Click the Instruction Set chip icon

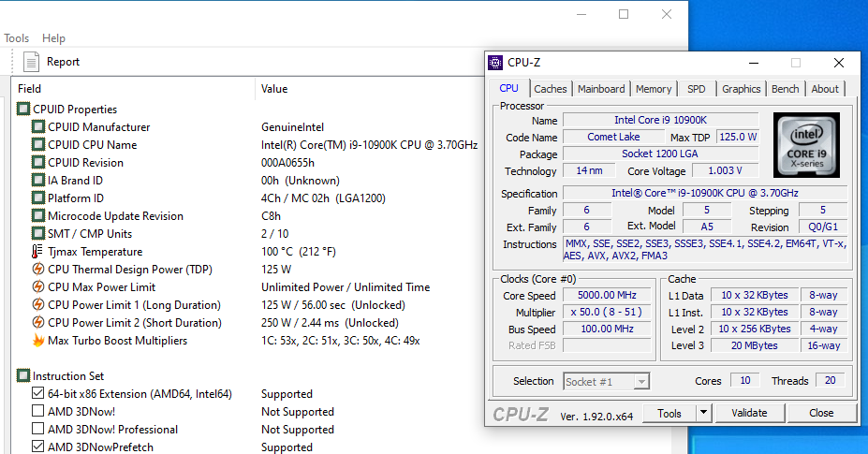pos(23,376)
